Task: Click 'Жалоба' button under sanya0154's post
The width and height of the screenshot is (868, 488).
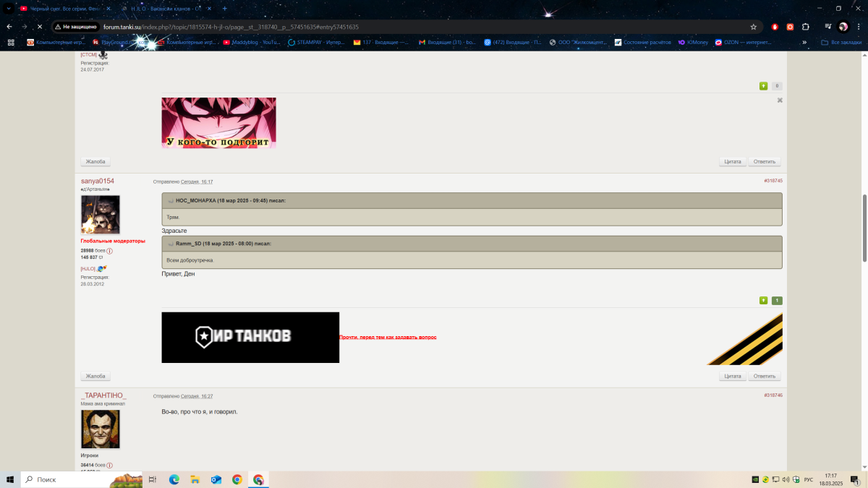Action: click(95, 376)
